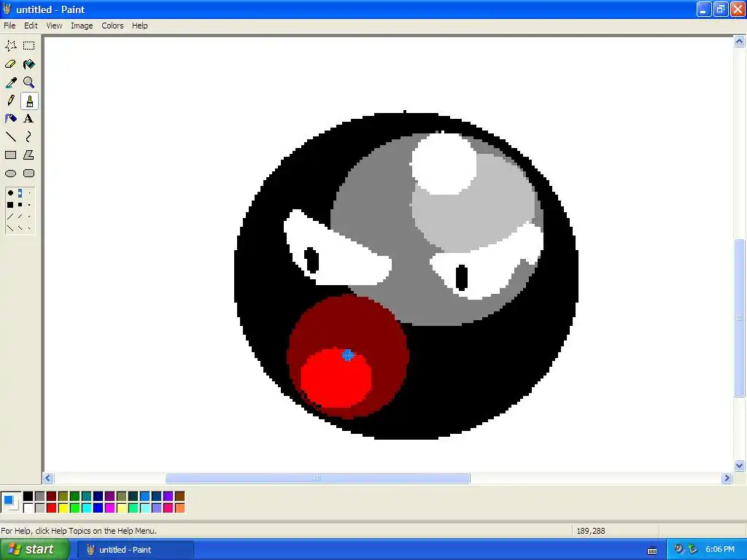Click the on-screen keyboard taskbar icon
The image size is (747, 560).
point(652,550)
